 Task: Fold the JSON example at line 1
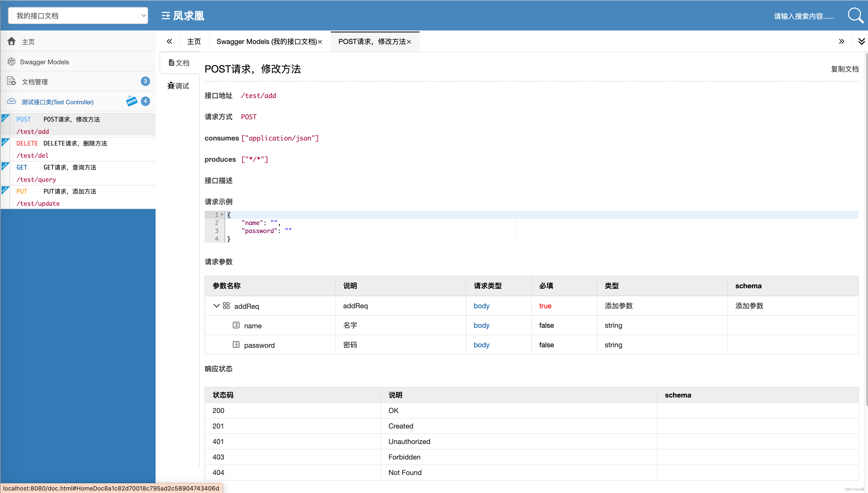[x=222, y=215]
